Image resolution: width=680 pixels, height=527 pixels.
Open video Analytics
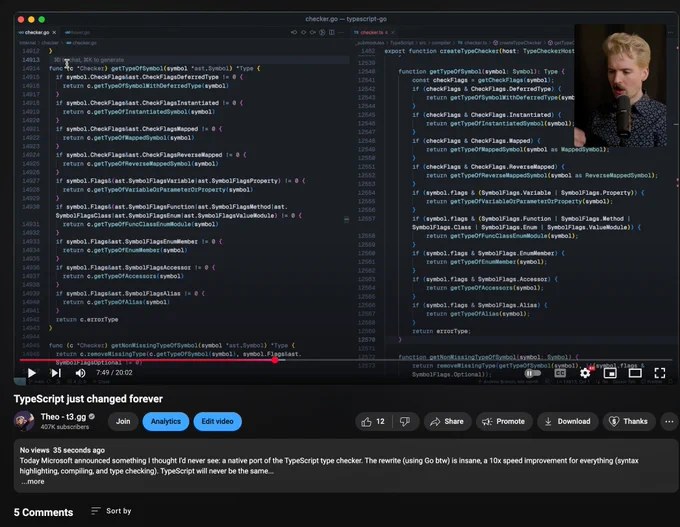tap(166, 422)
